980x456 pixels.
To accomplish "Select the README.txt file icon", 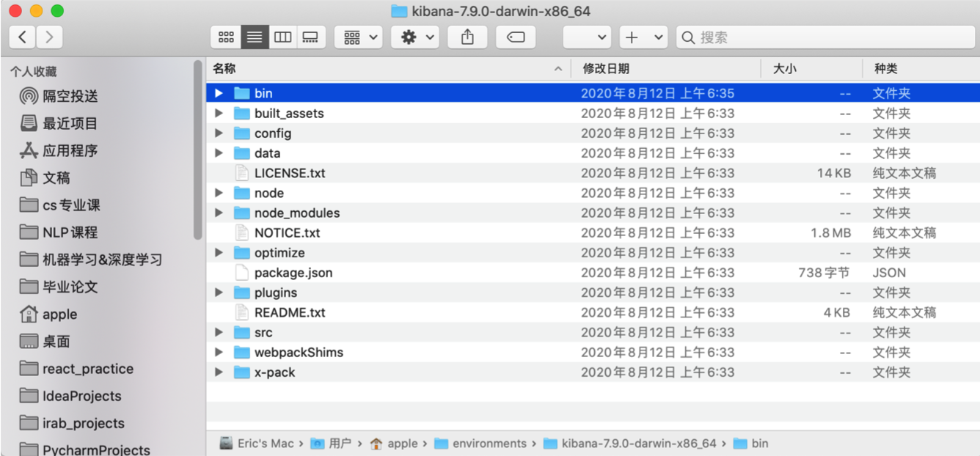I will (242, 312).
